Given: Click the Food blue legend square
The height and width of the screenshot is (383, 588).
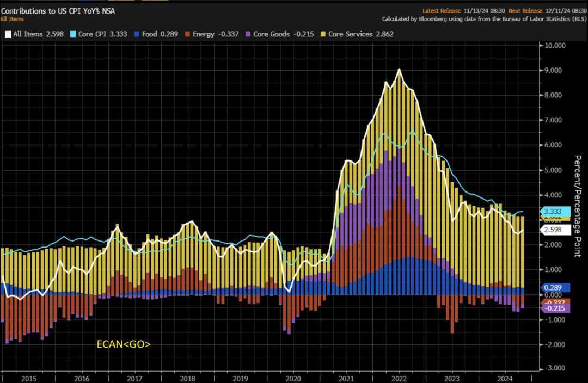Looking at the screenshot, I should (x=136, y=34).
